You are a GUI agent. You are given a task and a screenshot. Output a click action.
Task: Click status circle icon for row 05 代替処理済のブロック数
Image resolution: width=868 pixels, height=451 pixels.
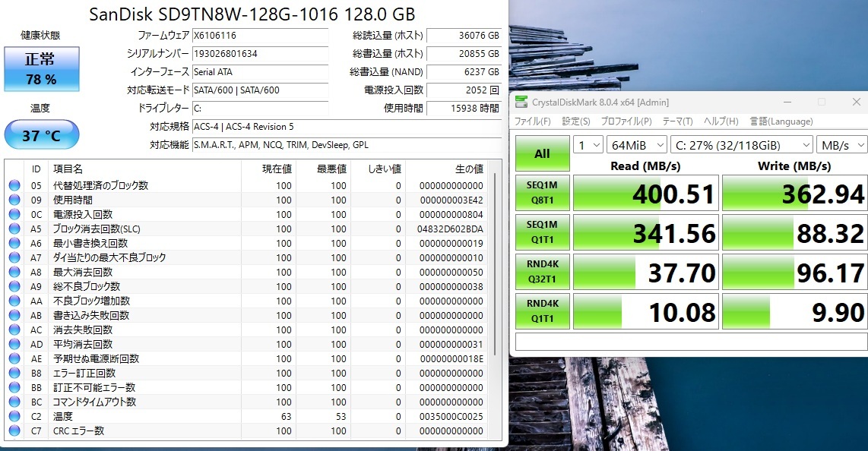(14, 186)
